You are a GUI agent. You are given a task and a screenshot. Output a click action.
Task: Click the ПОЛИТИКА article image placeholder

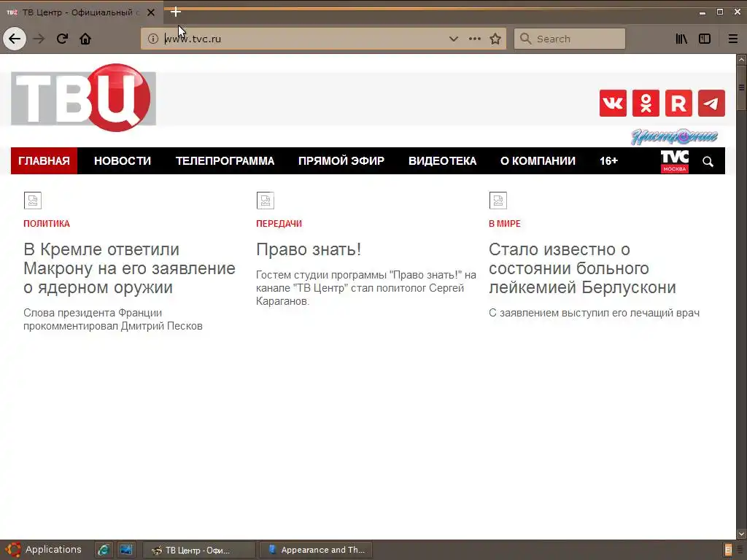[x=32, y=201]
